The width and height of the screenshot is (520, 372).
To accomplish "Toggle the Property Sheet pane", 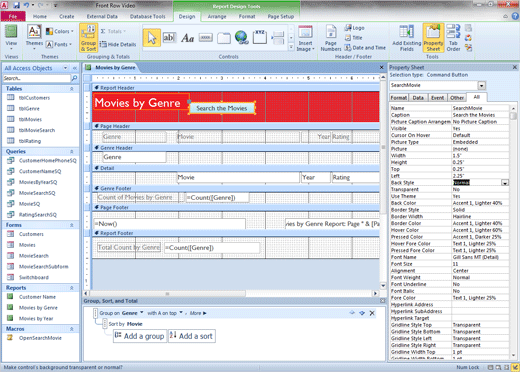I will [x=433, y=38].
